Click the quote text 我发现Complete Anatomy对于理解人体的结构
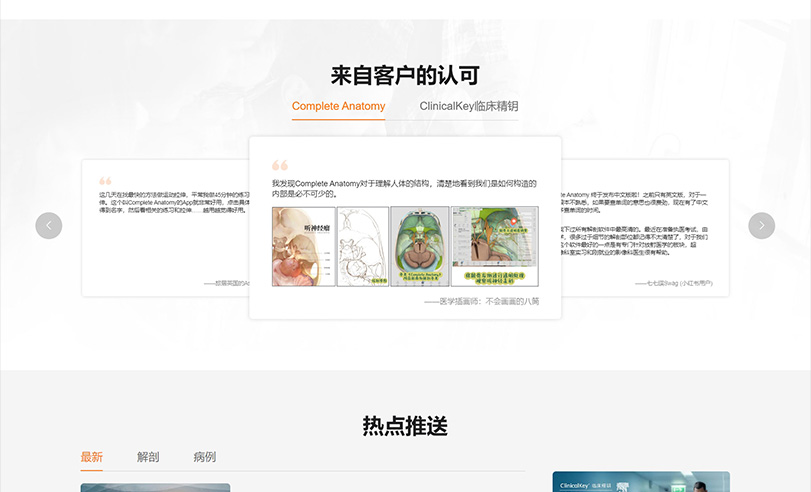 click(x=404, y=189)
